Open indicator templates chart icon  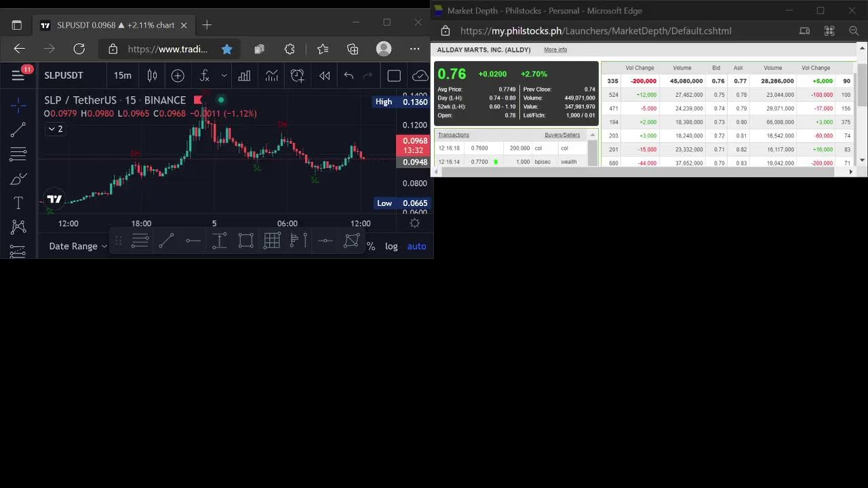pyautogui.click(x=271, y=75)
